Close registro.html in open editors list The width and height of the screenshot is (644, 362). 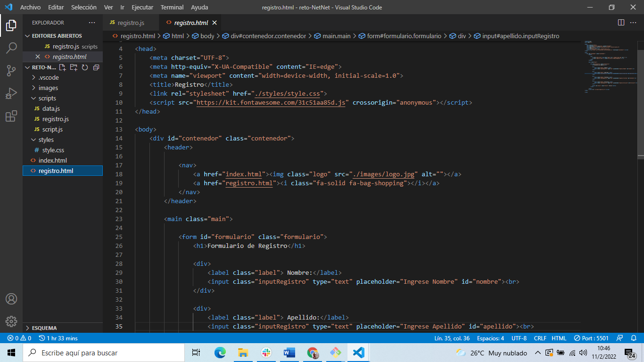pyautogui.click(x=38, y=57)
